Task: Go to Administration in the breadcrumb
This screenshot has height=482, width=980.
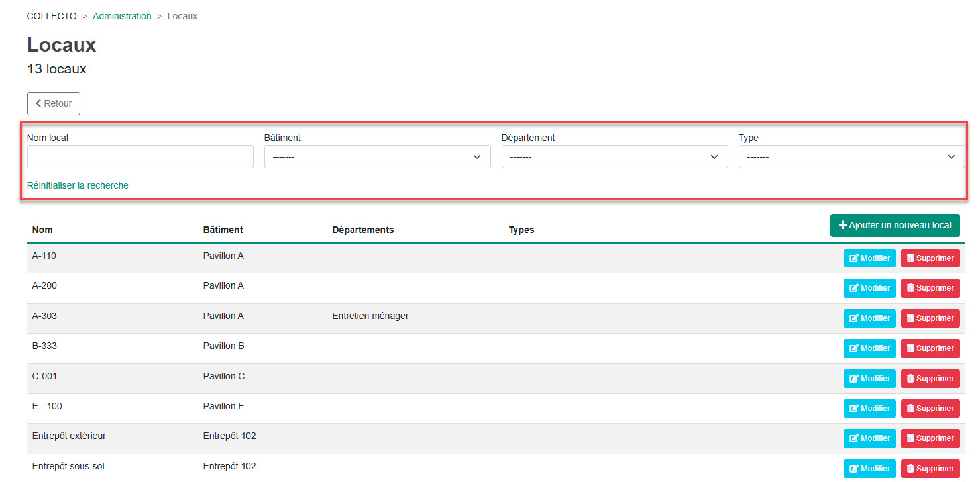Action: tap(122, 16)
